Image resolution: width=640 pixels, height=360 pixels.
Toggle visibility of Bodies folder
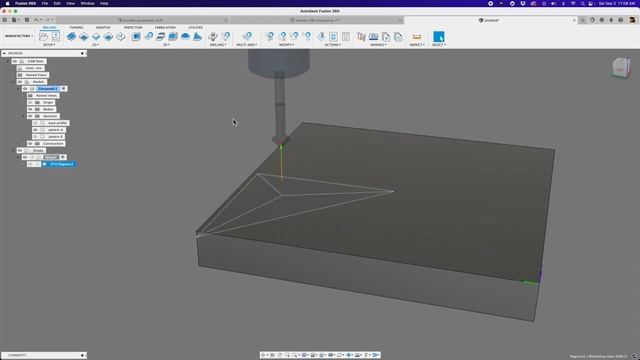pos(30,109)
